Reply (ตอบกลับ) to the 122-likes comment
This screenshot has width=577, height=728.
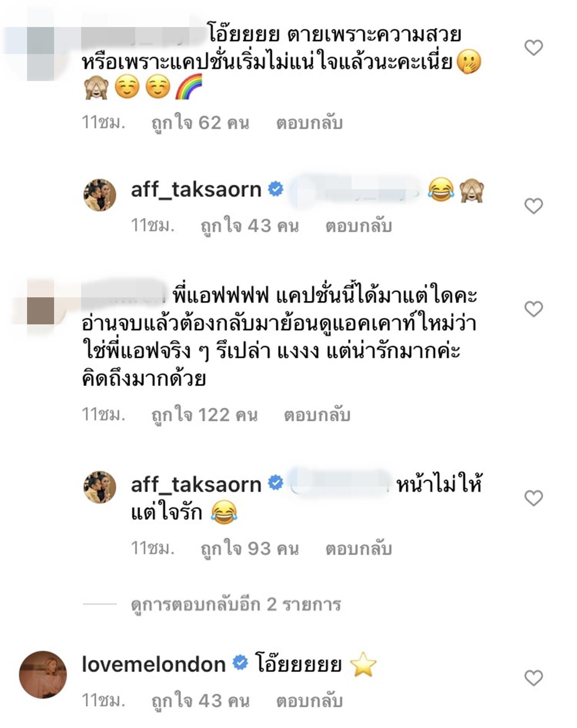pos(317,415)
